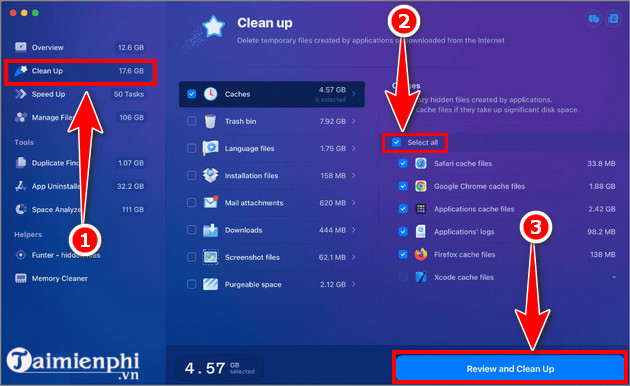Check the Purgeable space checkbox
This screenshot has height=386, width=630.
click(192, 284)
